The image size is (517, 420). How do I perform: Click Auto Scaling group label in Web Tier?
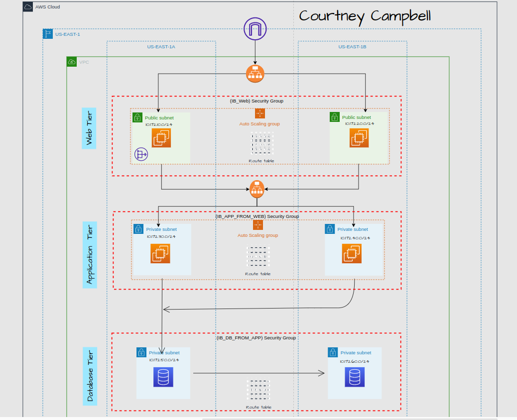[259, 124]
